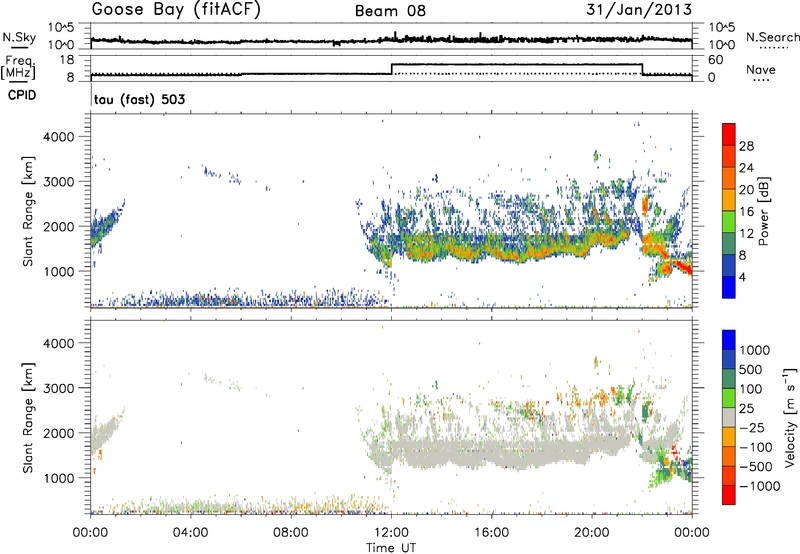Pick the blue segment below 4 dB on the Power colorbar
Viewport: 800px width, 554px height.
click(x=729, y=287)
